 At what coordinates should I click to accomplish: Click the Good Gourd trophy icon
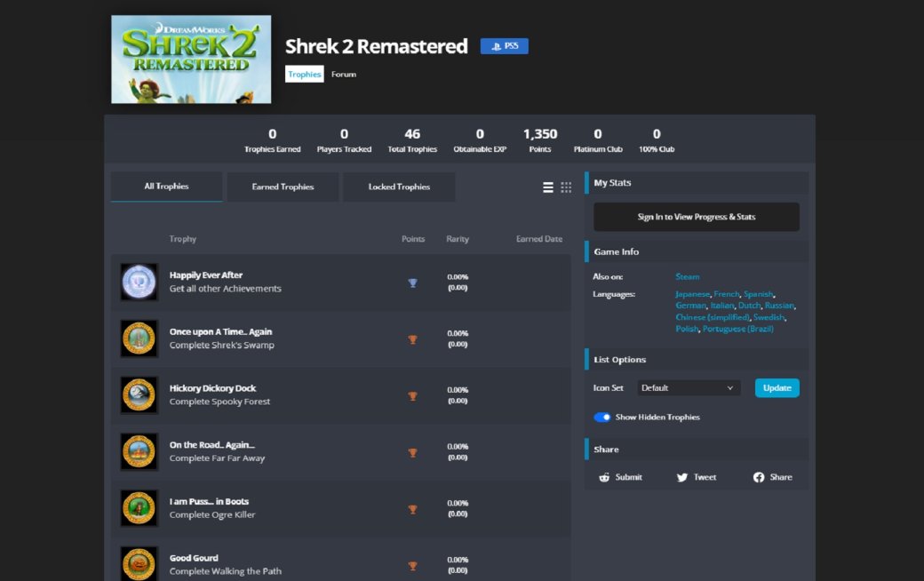pos(139,564)
